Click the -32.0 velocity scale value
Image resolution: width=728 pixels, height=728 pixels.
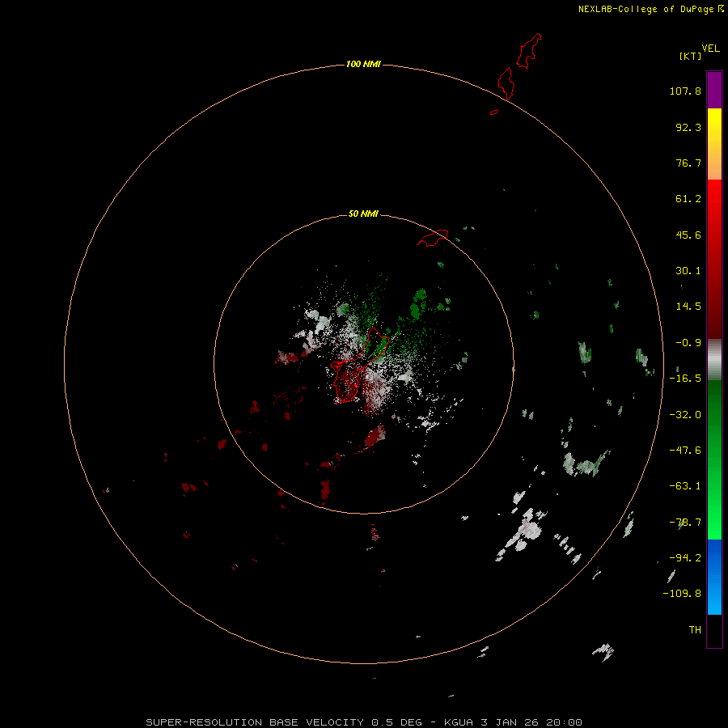pos(685,415)
